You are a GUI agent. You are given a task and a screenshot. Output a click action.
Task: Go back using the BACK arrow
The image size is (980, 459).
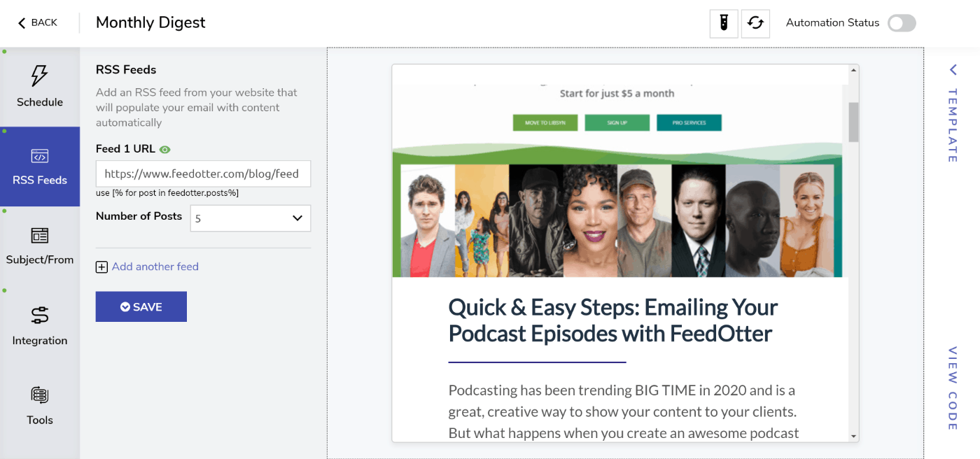tap(38, 22)
